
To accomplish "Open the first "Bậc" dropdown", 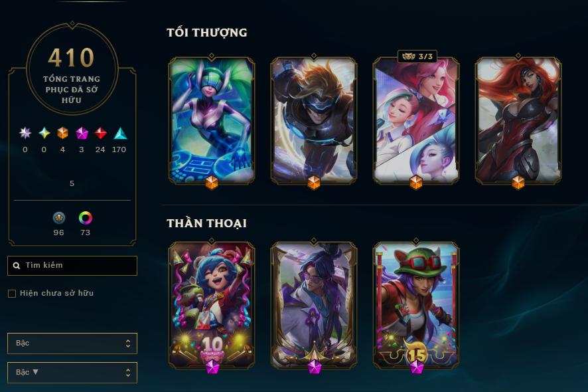I will [x=72, y=343].
